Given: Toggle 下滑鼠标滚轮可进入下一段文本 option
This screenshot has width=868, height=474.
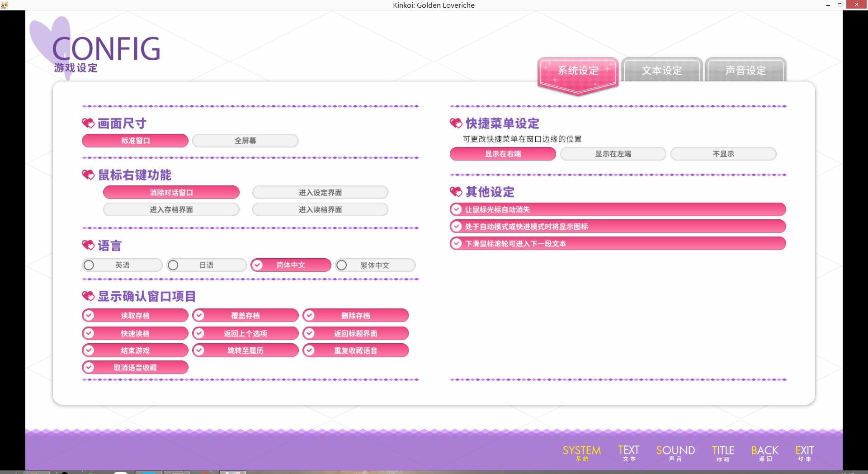Looking at the screenshot, I should [x=457, y=244].
